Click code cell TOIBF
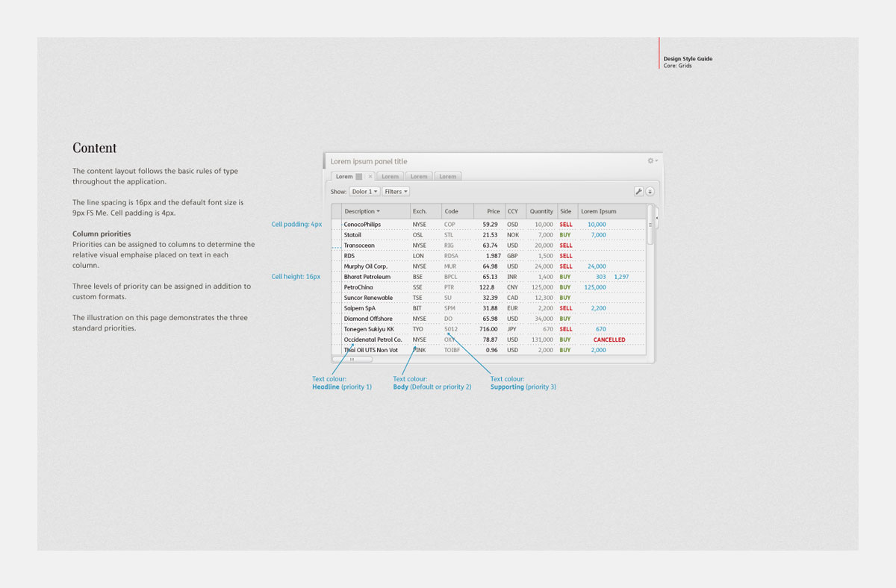 (x=452, y=350)
